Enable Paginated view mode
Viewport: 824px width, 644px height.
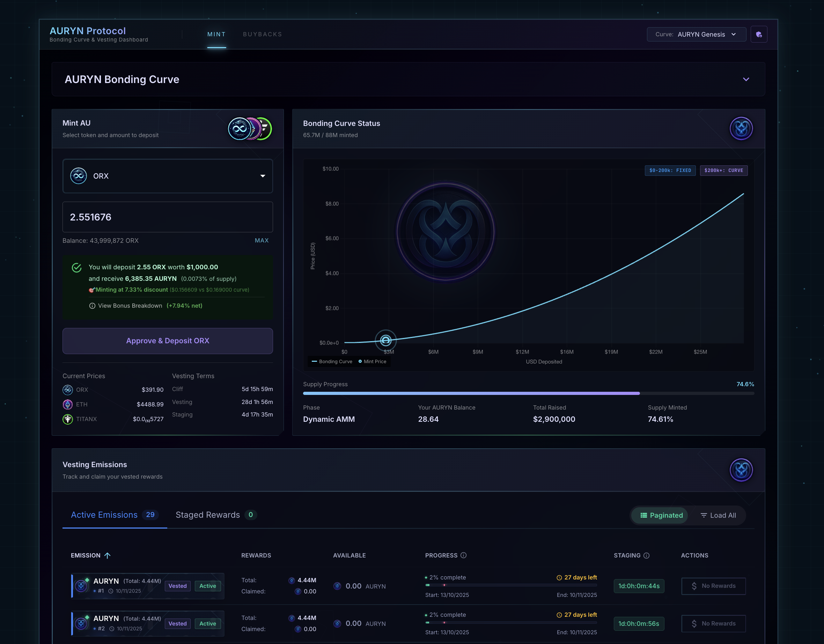[661, 515]
